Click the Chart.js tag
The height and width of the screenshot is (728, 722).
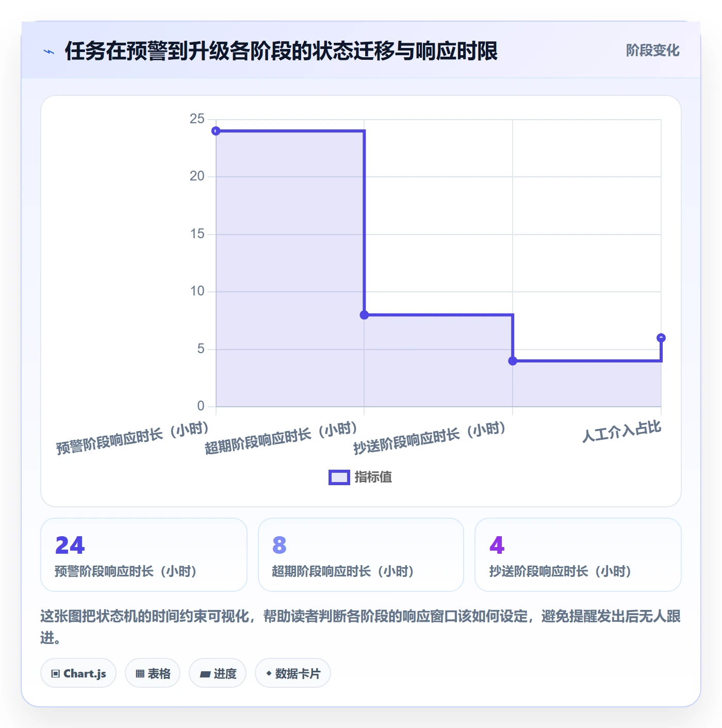point(78,673)
